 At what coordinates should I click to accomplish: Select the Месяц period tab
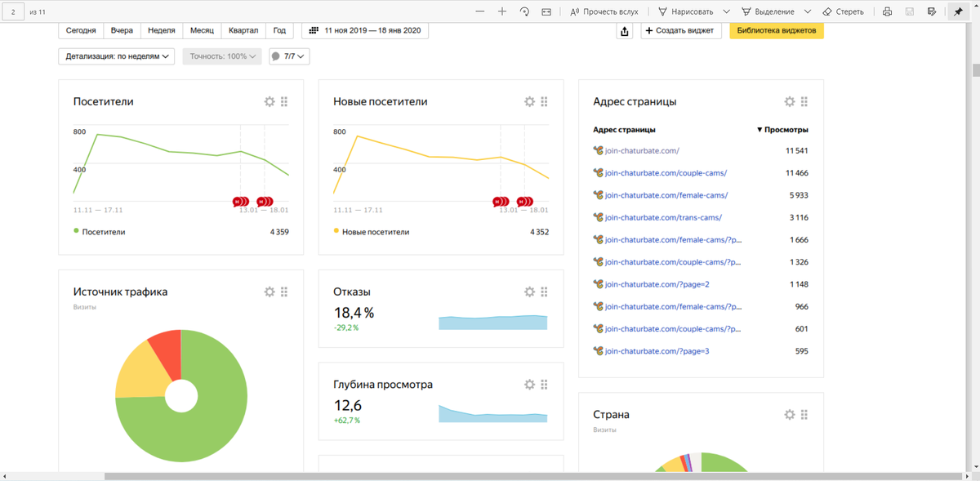coord(202,30)
